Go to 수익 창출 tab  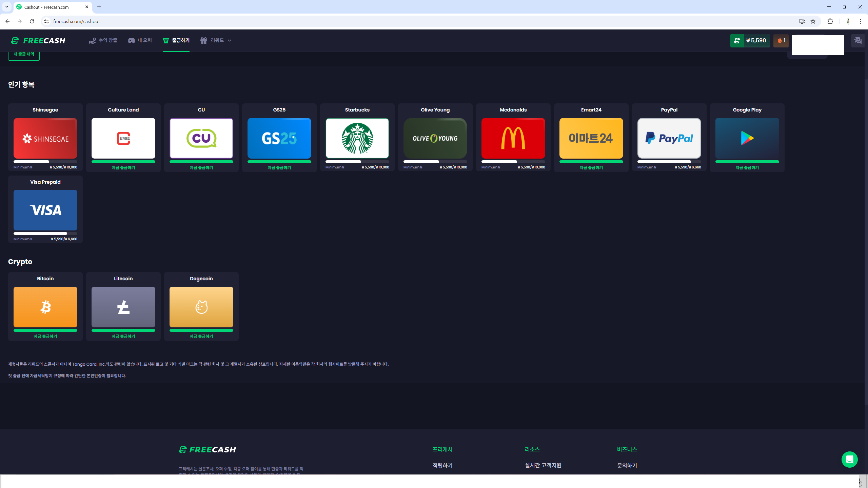pyautogui.click(x=103, y=40)
